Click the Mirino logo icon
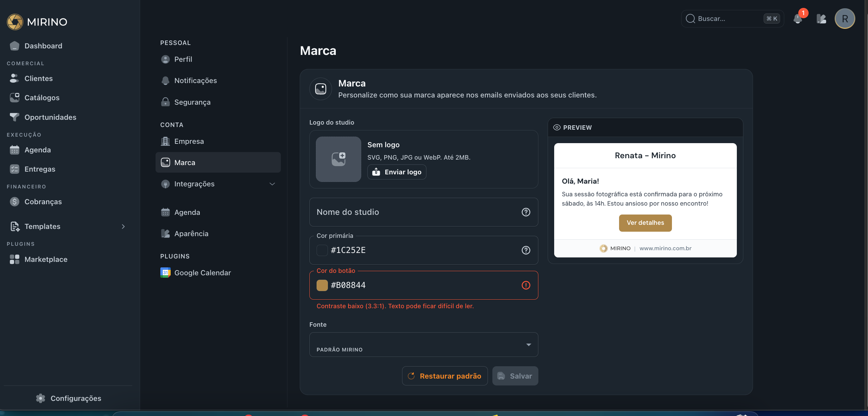 click(15, 22)
